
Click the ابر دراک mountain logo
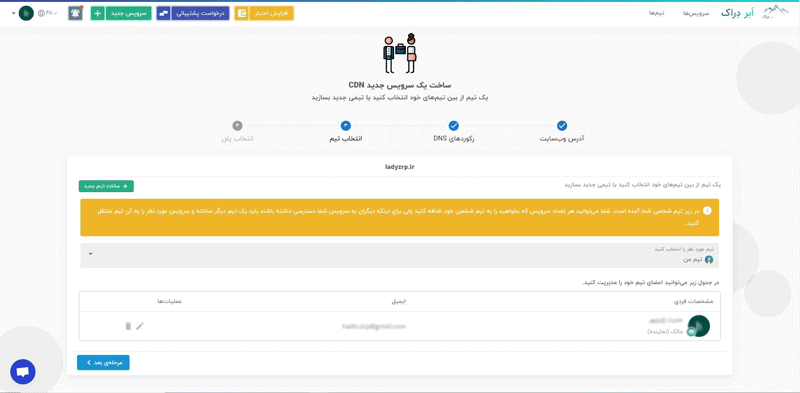pos(774,13)
